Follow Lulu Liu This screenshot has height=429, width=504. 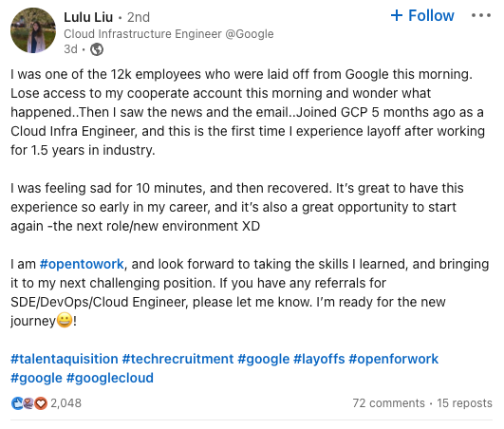tap(422, 15)
